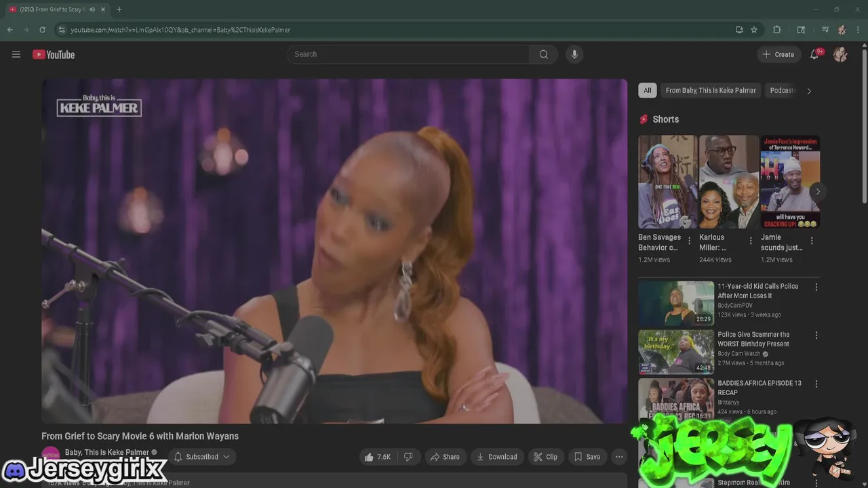The height and width of the screenshot is (488, 868).
Task: Save the video to a playlist
Action: pos(587,457)
